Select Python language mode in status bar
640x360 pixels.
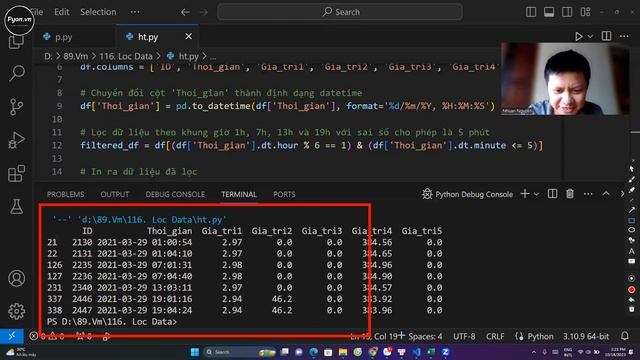coord(540,336)
